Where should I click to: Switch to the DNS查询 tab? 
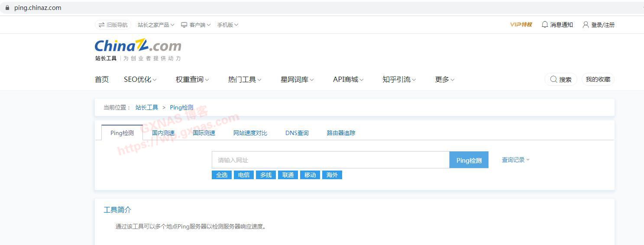(297, 133)
